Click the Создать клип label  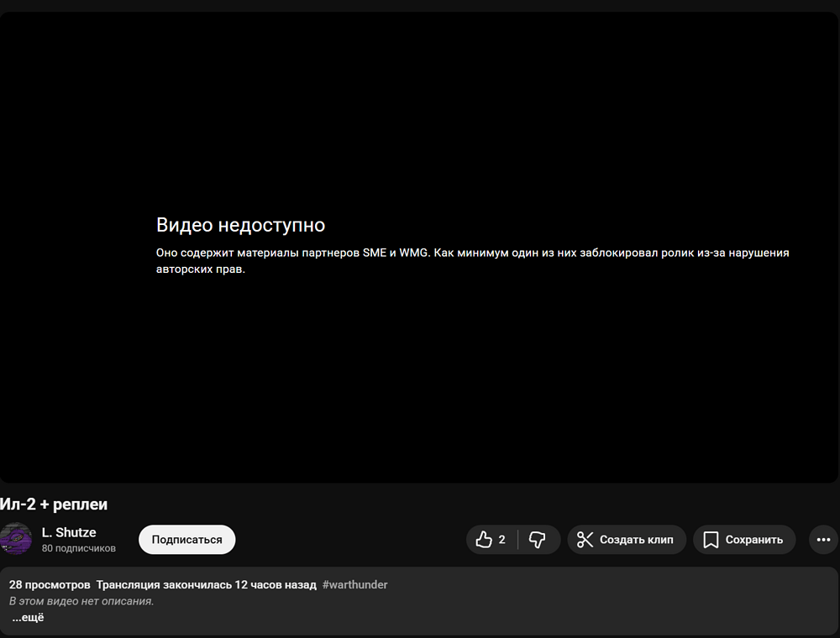(636, 540)
